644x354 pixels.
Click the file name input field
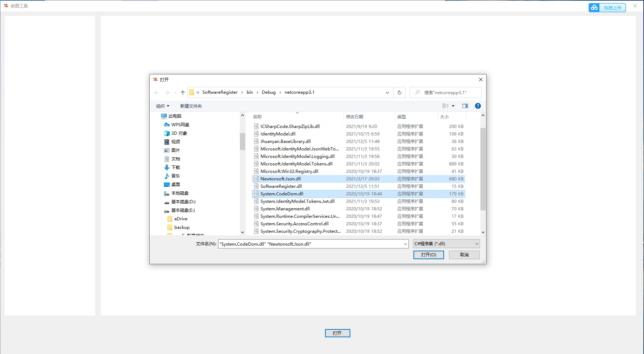310,244
